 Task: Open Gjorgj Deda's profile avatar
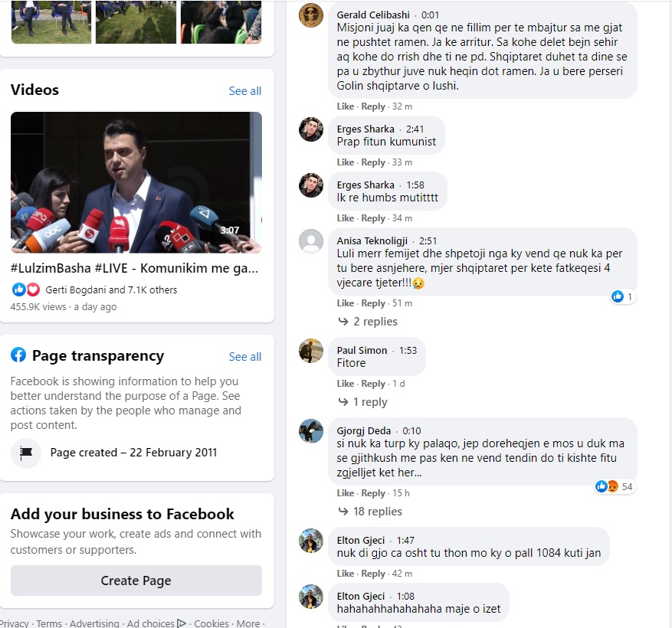310,431
